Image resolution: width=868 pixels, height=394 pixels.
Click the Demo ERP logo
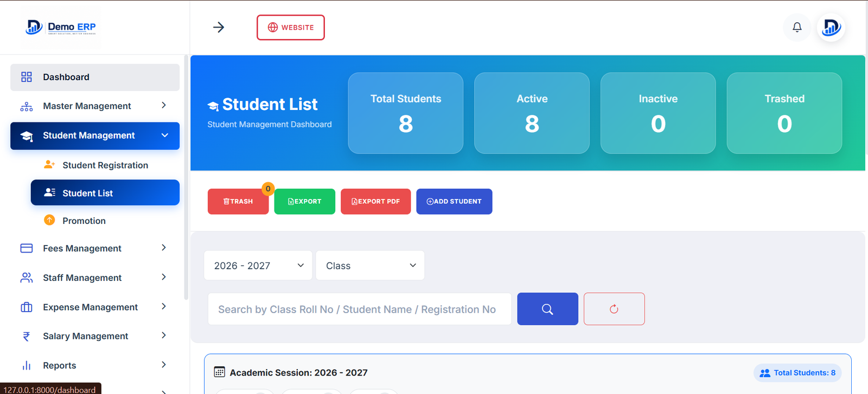click(61, 27)
